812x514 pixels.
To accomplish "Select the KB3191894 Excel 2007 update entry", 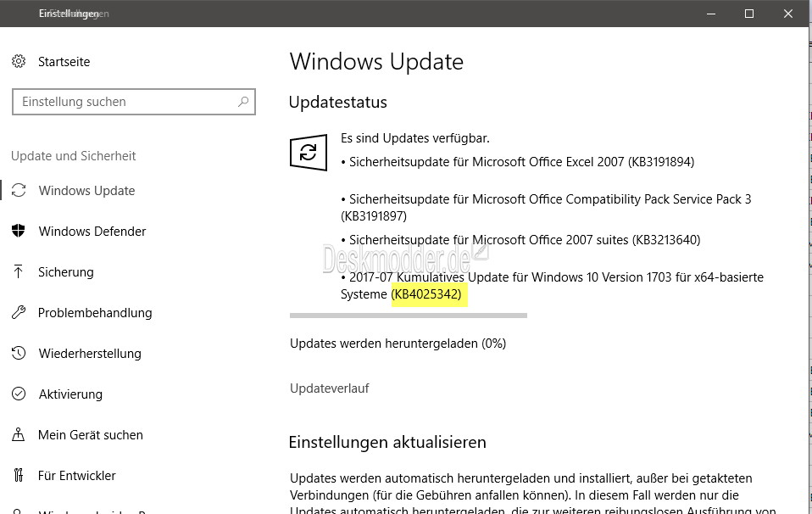I will pyautogui.click(x=517, y=162).
